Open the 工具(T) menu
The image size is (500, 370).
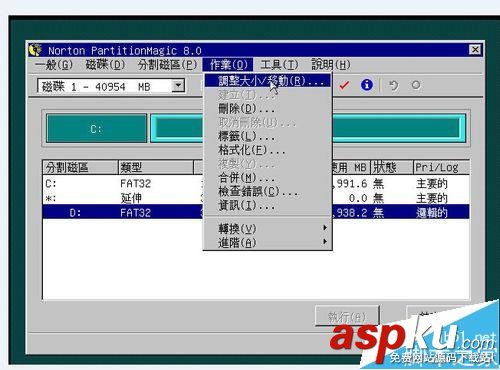coord(279,64)
